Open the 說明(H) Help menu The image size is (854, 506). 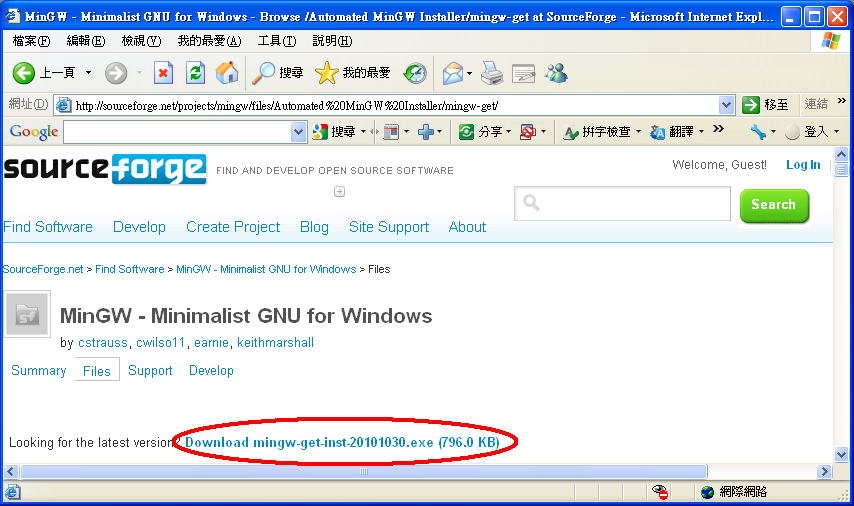click(x=332, y=41)
